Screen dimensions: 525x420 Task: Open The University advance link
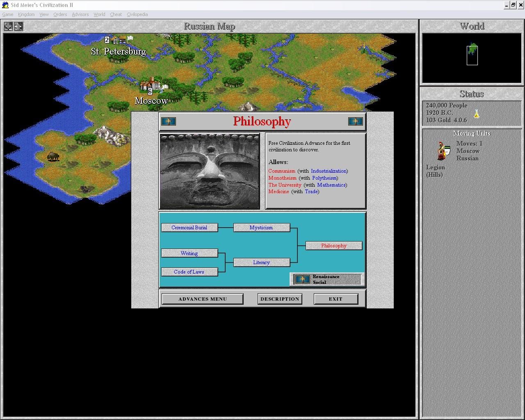click(285, 185)
